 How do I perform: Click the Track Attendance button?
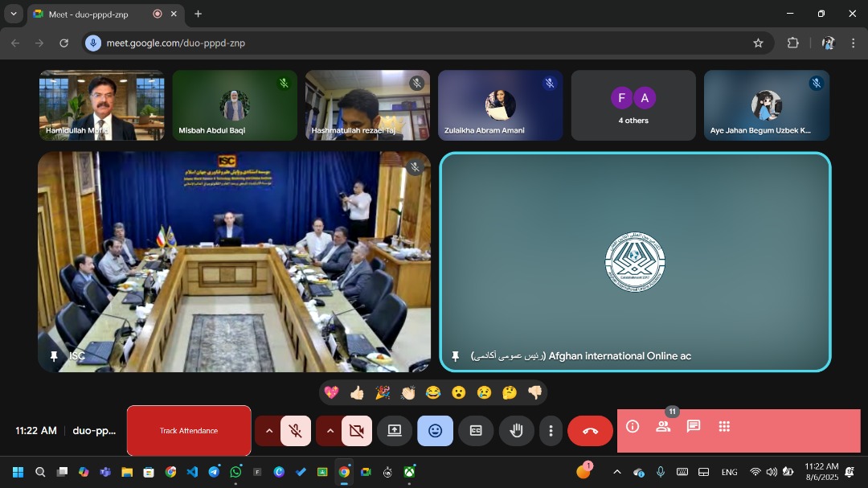point(189,431)
